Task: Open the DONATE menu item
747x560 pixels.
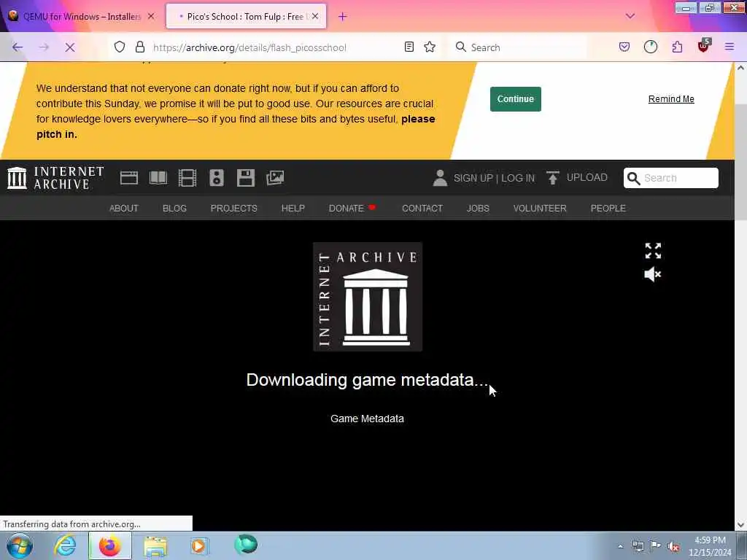Action: coord(352,208)
